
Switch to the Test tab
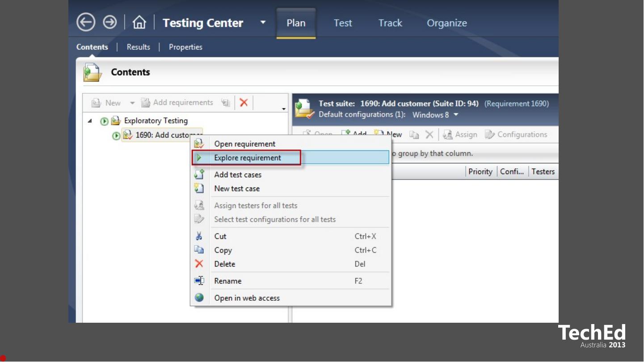point(343,23)
